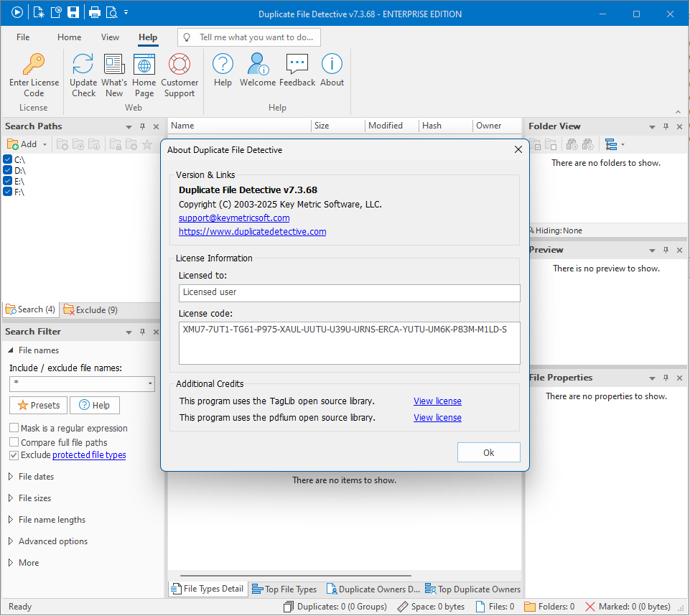Image resolution: width=690 pixels, height=616 pixels.
Task: Create new project via sparkle document icon
Action: tap(39, 12)
